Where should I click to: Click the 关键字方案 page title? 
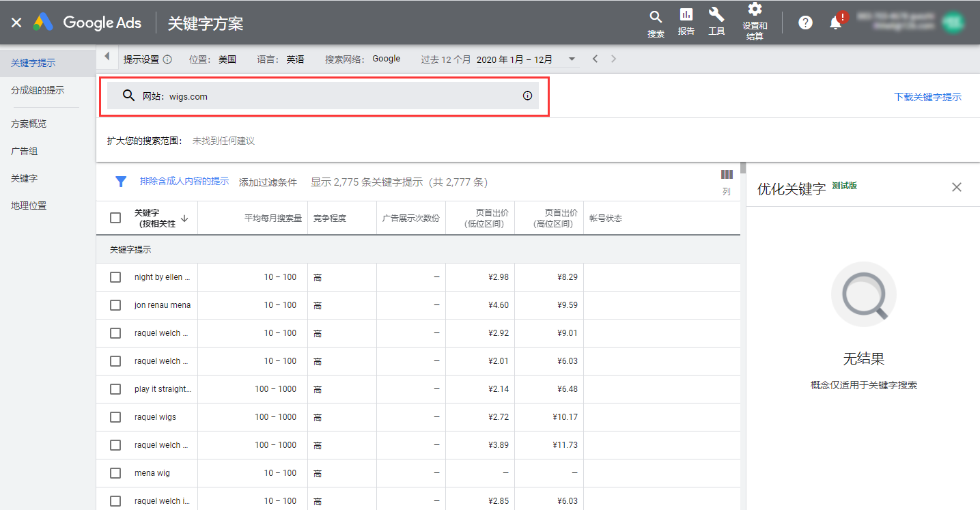[206, 23]
